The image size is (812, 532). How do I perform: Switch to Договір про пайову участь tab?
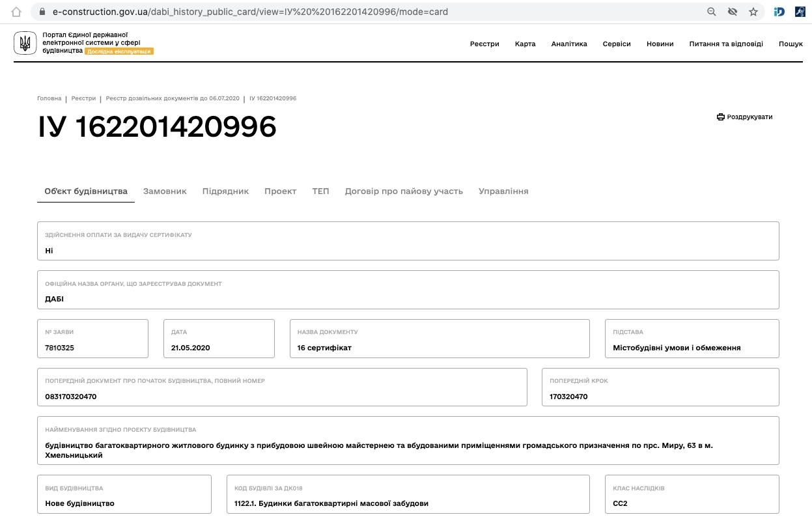point(404,191)
